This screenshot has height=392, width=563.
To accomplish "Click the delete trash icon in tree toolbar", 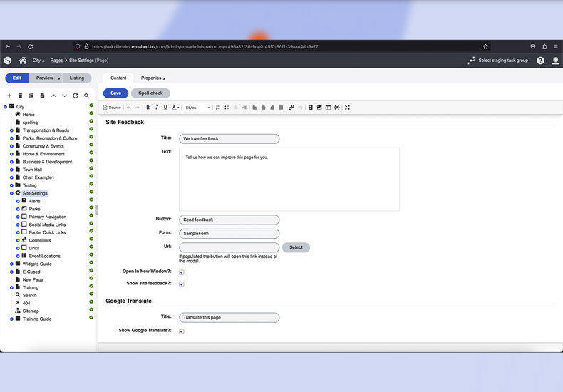I will (x=20, y=96).
